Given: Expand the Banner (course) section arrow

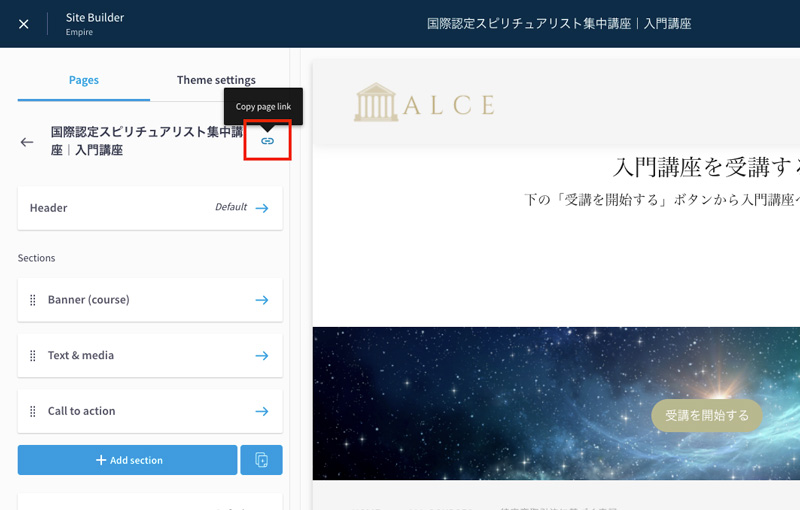Looking at the screenshot, I should (261, 300).
